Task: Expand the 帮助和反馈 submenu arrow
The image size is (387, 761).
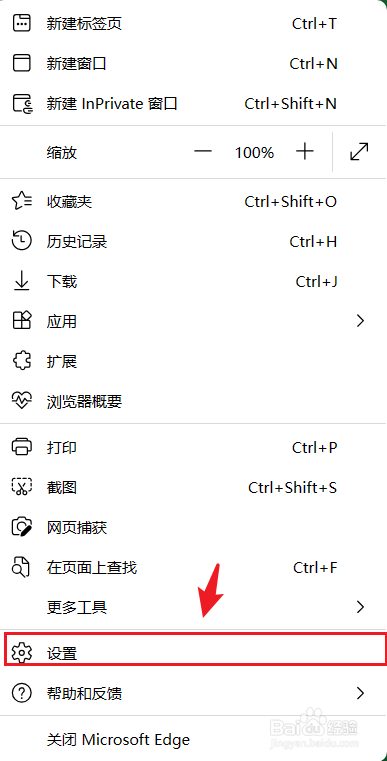Action: (x=360, y=693)
